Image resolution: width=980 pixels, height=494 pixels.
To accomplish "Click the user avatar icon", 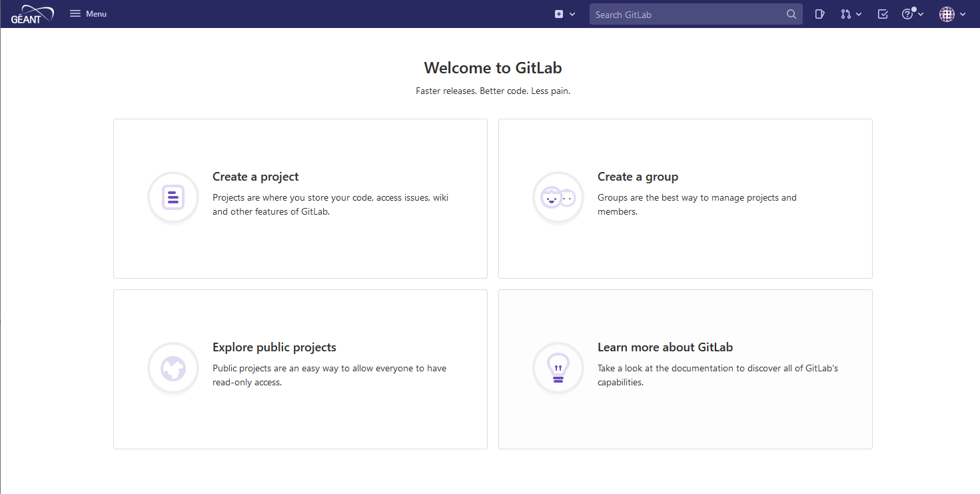I will 947,14.
